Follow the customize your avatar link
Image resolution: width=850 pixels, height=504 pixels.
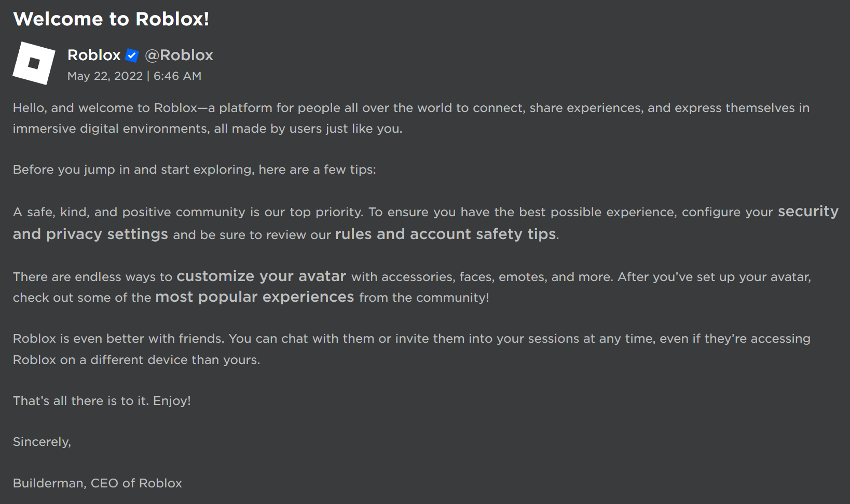[261, 276]
